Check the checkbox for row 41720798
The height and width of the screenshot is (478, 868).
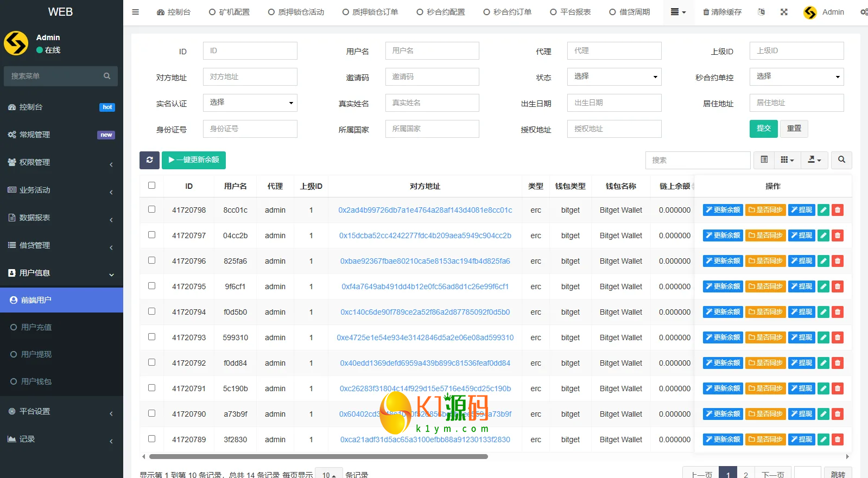coord(151,209)
